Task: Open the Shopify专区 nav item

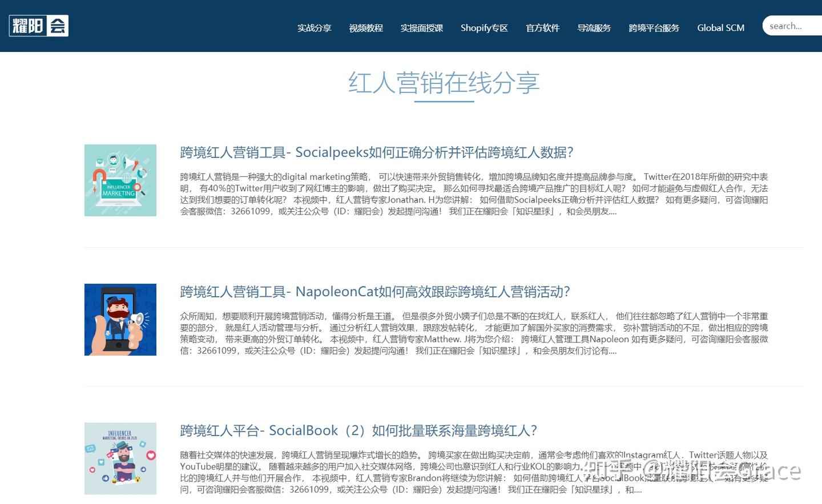Action: point(484,28)
